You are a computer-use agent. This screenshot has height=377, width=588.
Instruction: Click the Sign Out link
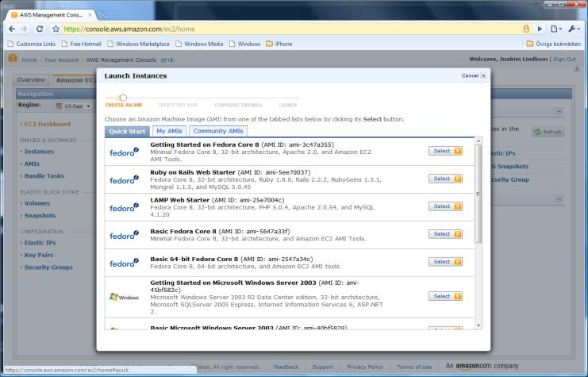565,60
